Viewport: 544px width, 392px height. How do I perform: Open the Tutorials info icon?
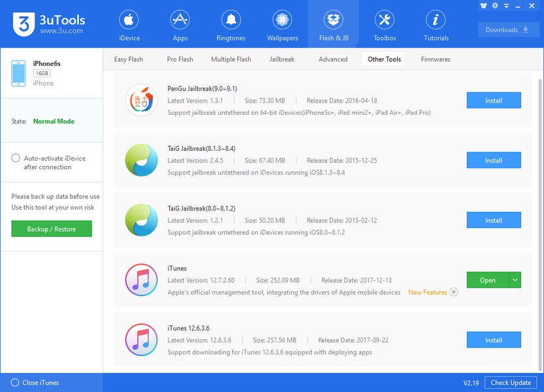(x=436, y=20)
